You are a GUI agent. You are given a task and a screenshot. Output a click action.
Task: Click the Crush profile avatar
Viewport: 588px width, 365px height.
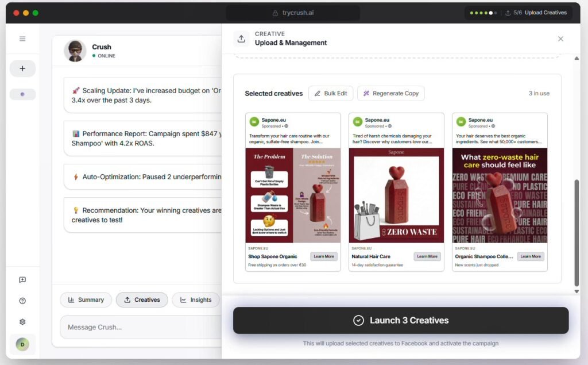click(75, 51)
